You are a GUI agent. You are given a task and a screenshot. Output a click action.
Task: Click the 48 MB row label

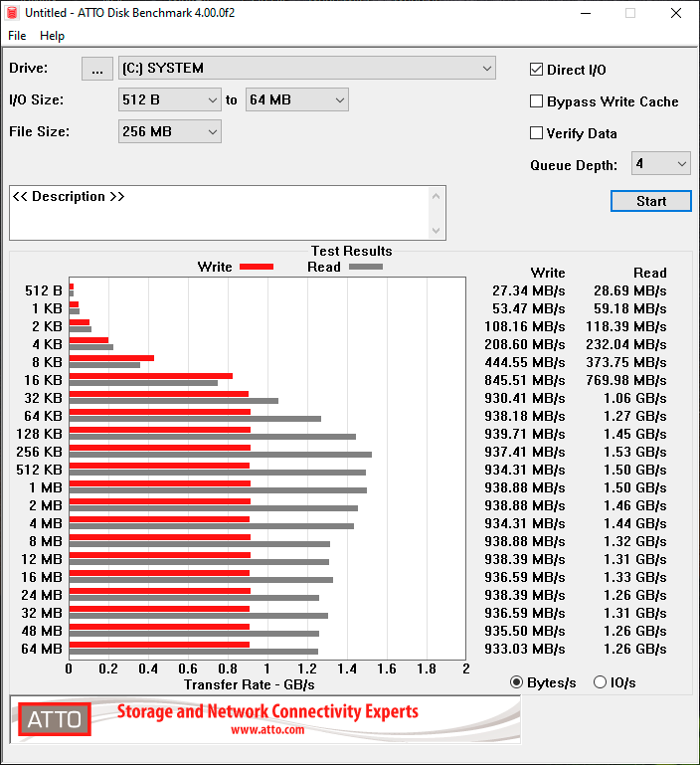pos(42,631)
